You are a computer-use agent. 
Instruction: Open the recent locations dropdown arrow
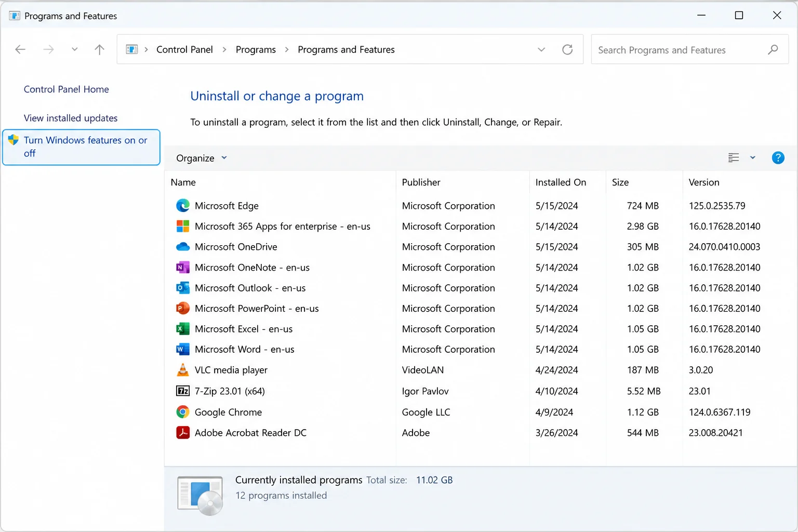click(x=74, y=49)
